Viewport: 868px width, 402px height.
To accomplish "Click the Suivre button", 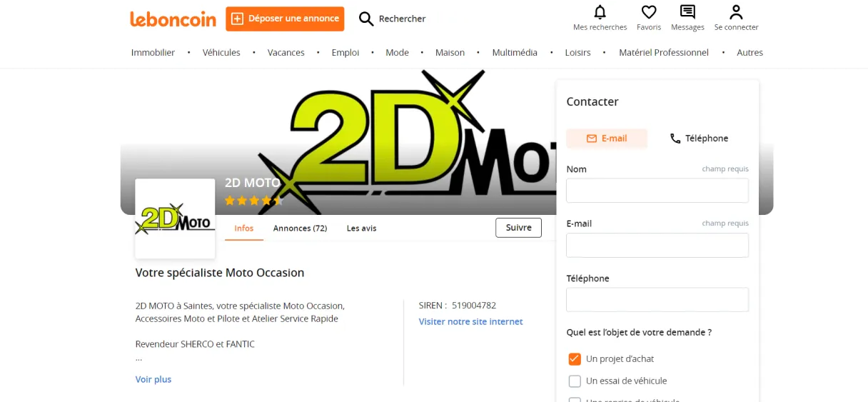I will click(x=518, y=228).
